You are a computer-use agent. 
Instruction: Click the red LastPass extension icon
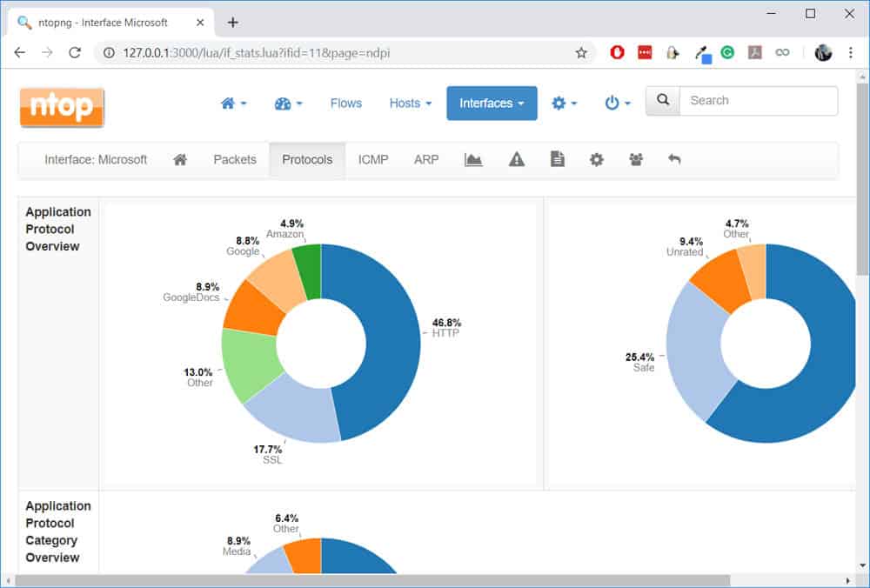coord(645,52)
